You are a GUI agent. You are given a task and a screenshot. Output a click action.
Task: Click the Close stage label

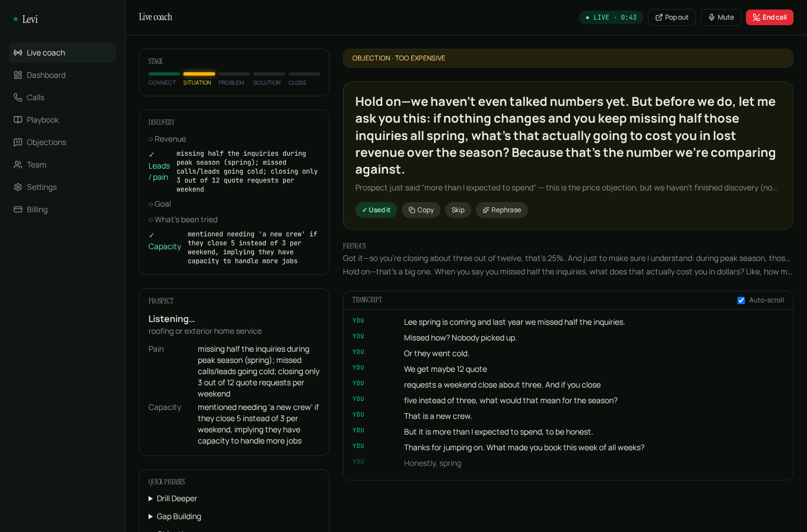[297, 83]
